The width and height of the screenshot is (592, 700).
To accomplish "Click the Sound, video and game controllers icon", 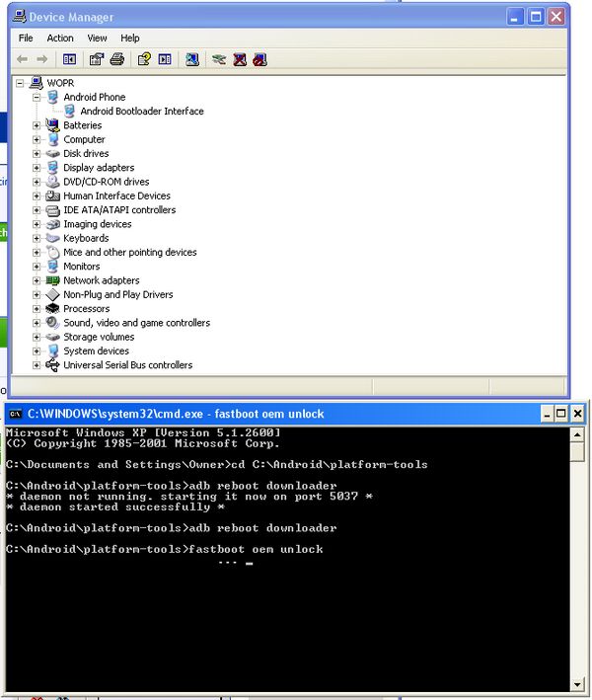I will [x=52, y=322].
